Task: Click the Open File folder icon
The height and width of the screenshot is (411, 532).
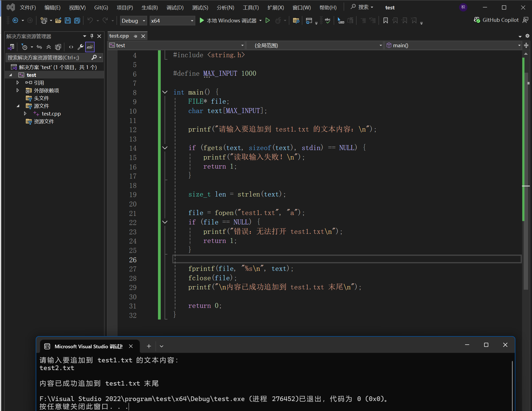Action: point(58,20)
